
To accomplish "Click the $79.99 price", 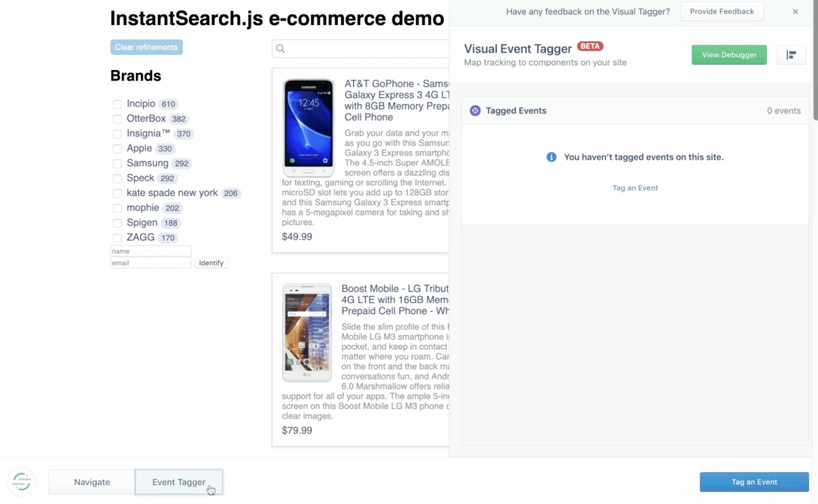I will click(x=297, y=430).
